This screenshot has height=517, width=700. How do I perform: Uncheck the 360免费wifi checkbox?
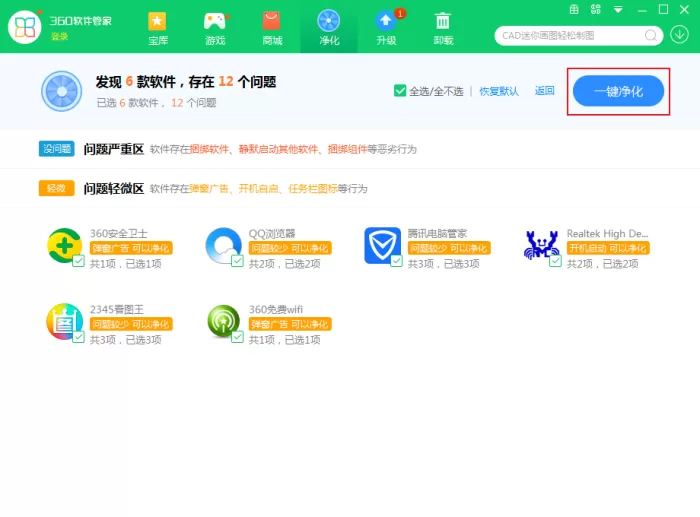coord(238,337)
